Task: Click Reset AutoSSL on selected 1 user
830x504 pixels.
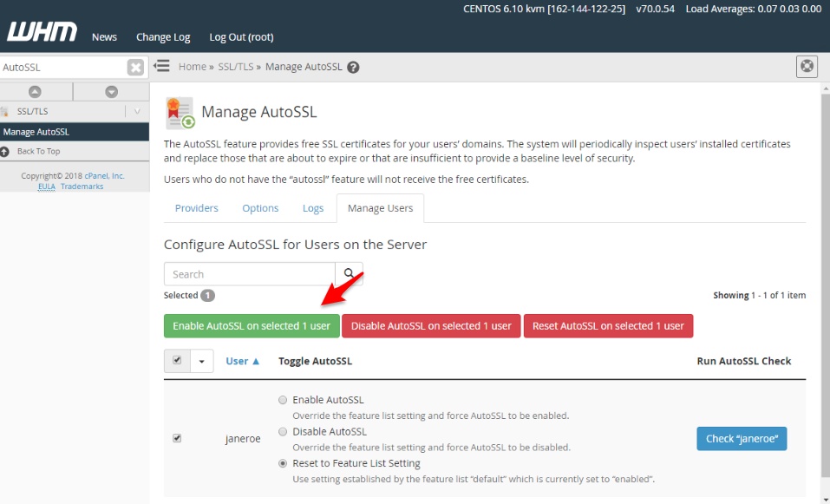Action: click(x=608, y=326)
